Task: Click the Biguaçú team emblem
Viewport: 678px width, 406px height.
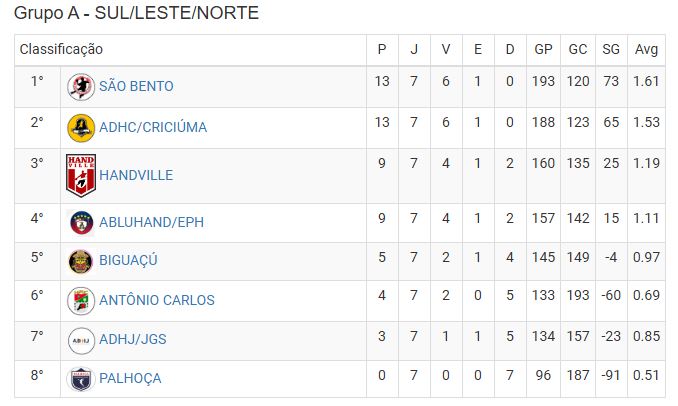Action: 81,261
